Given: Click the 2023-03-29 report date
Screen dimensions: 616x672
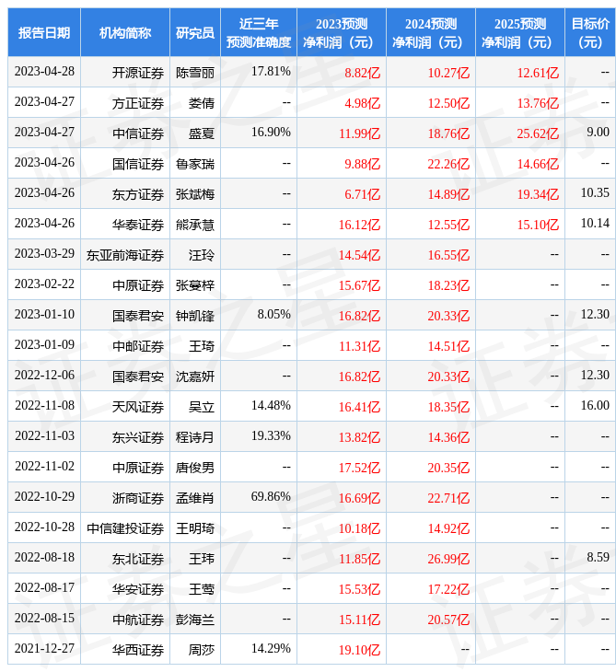Looking at the screenshot, I should [44, 254].
